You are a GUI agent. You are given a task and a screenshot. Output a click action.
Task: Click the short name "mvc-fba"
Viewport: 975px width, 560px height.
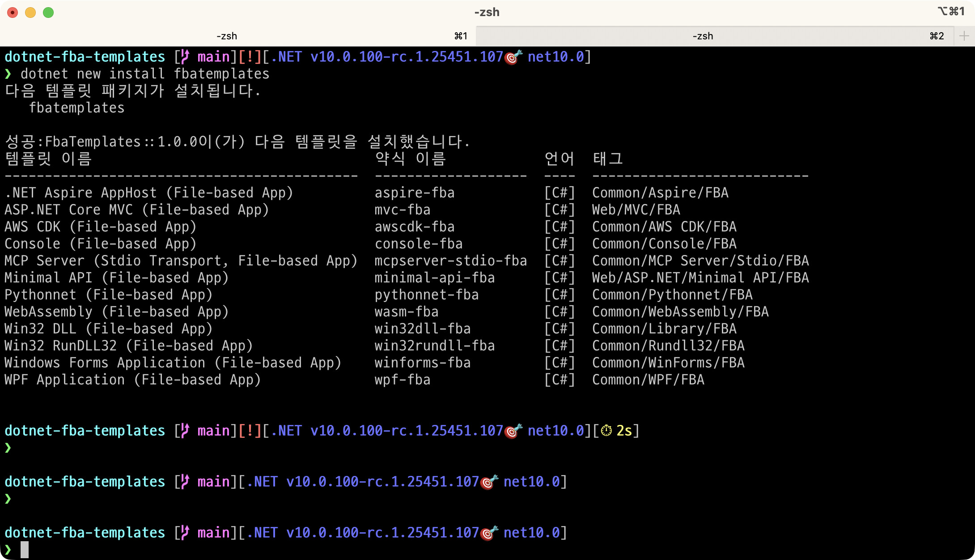click(x=403, y=210)
